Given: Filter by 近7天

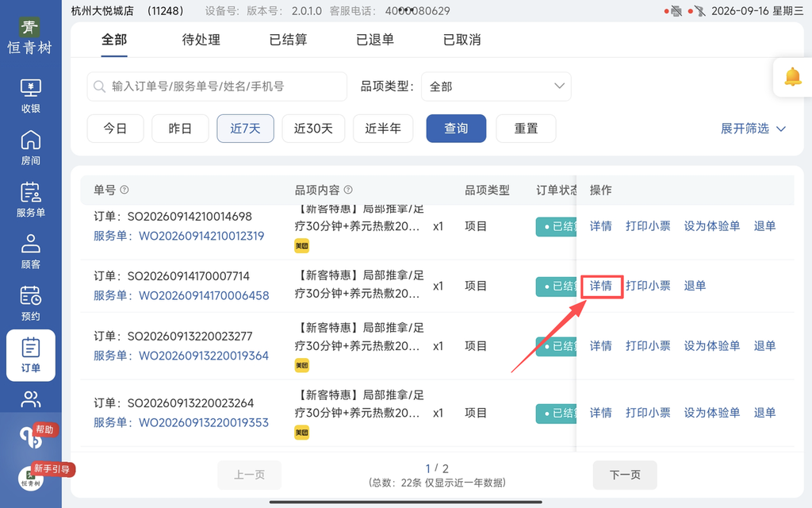Looking at the screenshot, I should [x=246, y=129].
